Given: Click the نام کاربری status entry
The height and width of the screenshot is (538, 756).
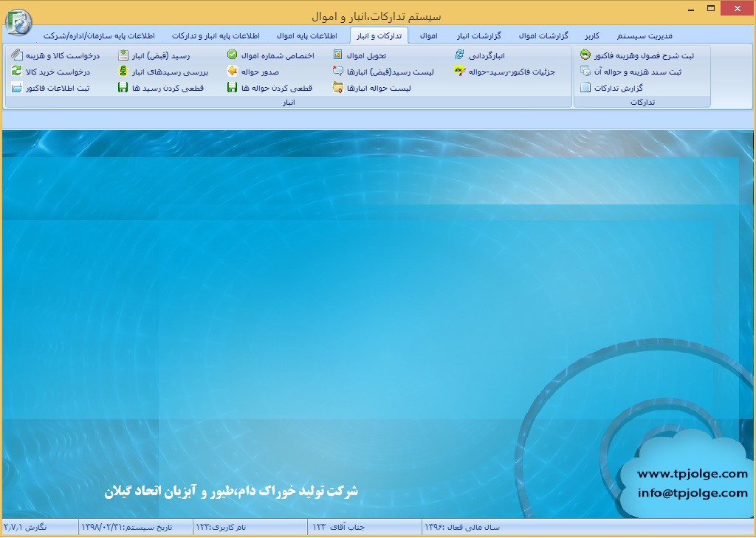Looking at the screenshot, I should (220, 527).
